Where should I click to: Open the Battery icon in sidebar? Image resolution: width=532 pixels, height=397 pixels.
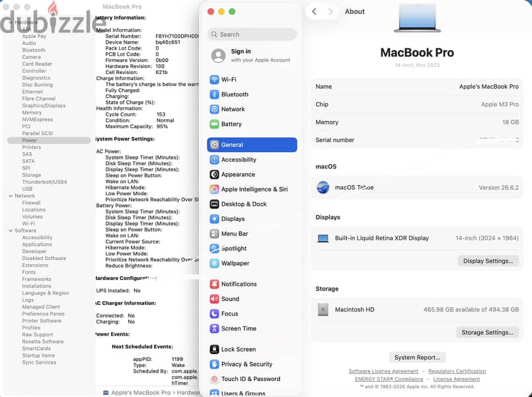coord(214,124)
